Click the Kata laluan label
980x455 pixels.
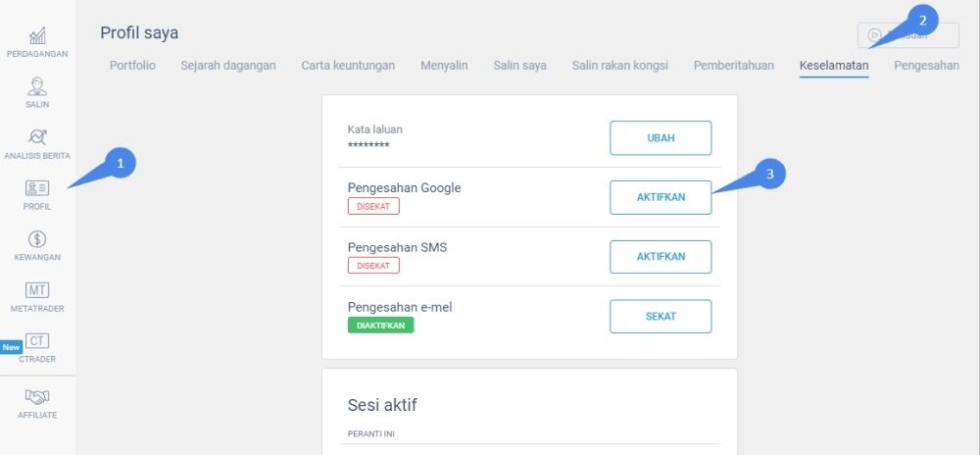click(x=375, y=130)
